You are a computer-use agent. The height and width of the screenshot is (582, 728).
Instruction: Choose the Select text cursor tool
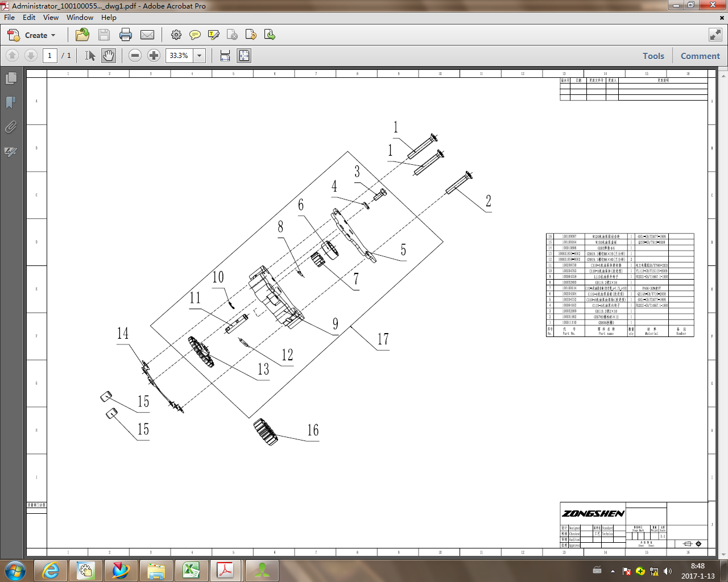point(90,56)
